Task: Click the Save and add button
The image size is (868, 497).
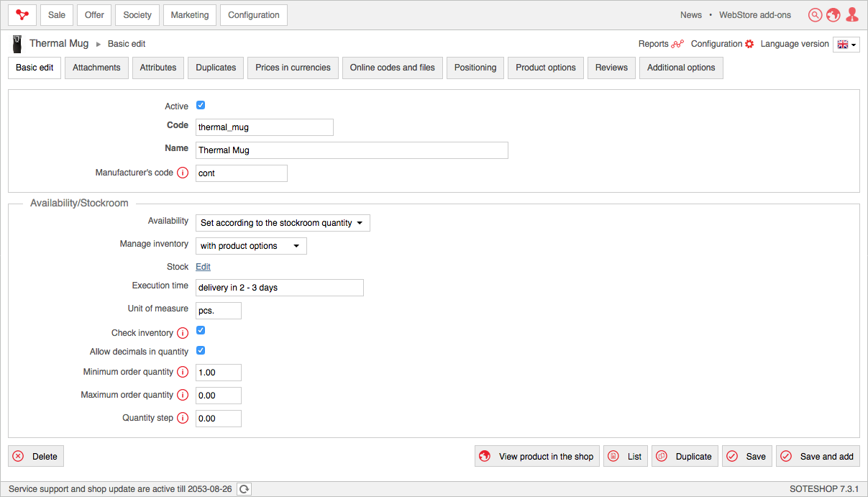Action: tap(818, 456)
